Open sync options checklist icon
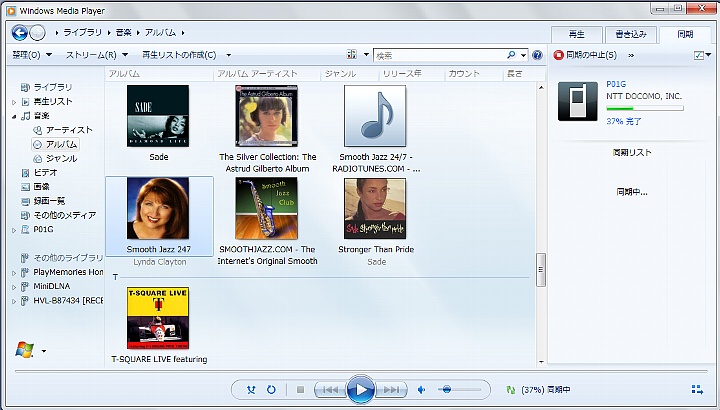Viewport: 720px width, 410px height. coord(699,55)
